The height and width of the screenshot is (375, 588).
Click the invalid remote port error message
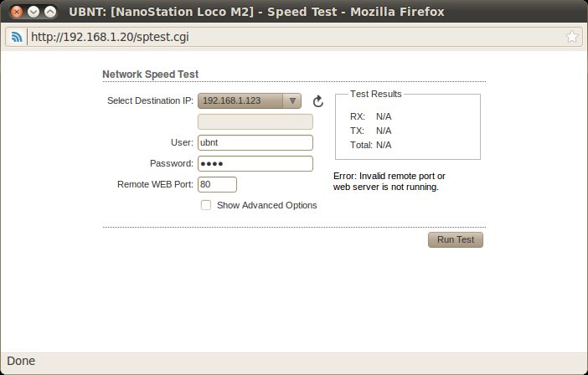[389, 182]
